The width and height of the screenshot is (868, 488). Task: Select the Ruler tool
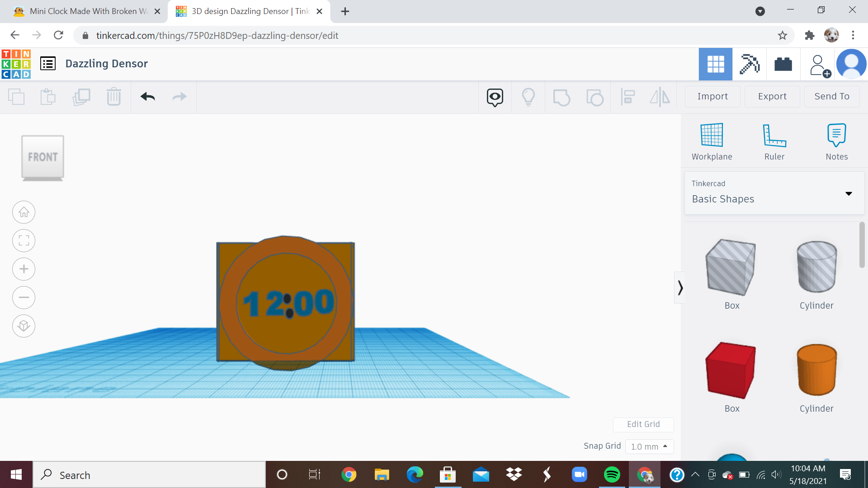774,140
